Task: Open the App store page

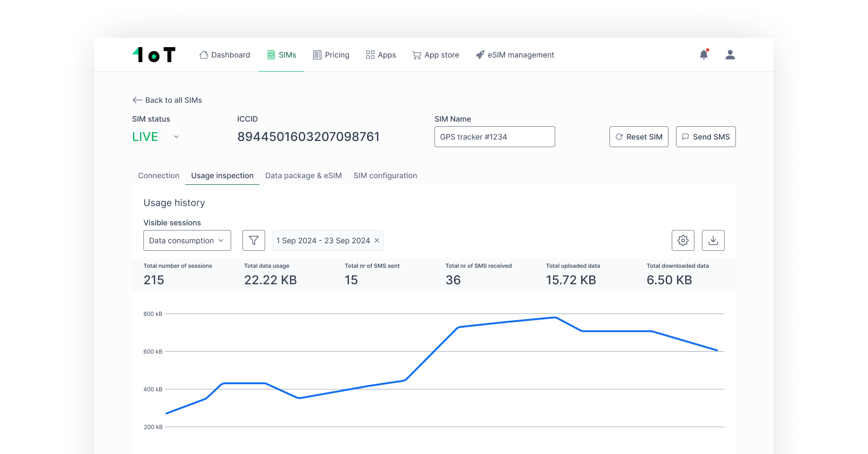Action: 436,55
